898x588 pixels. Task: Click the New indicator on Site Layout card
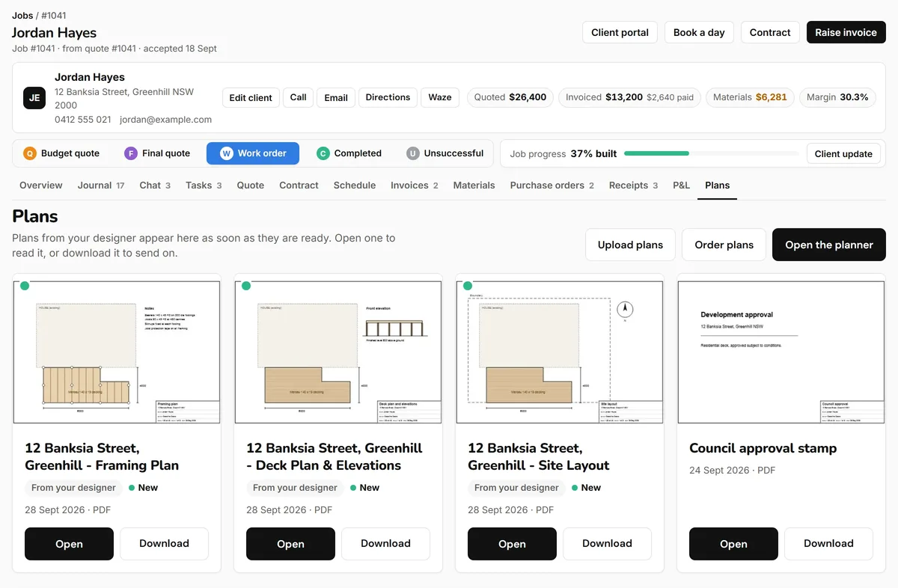point(586,488)
